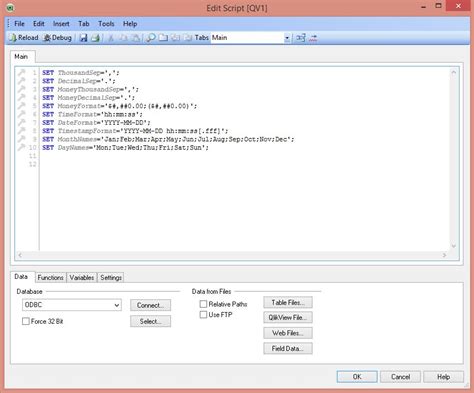Viewport: 474px width, 393px height.
Task: Click the Table Files... button
Action: (288, 302)
